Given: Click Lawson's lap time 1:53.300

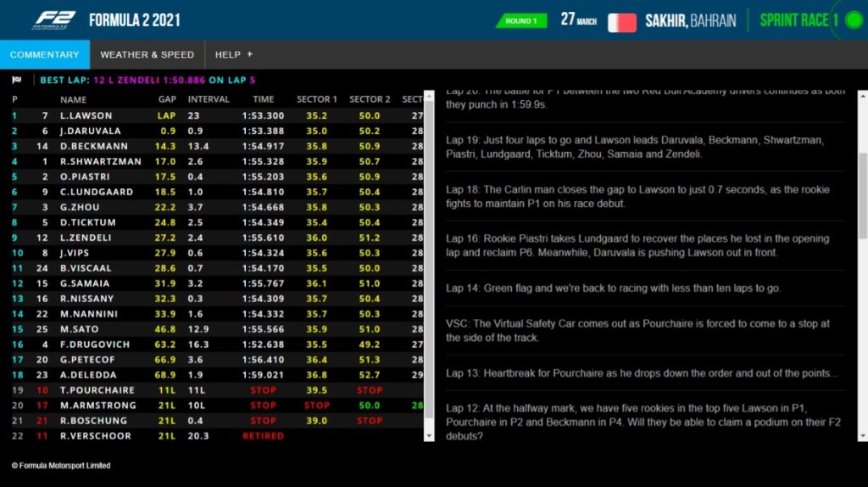Looking at the screenshot, I should click(x=263, y=115).
